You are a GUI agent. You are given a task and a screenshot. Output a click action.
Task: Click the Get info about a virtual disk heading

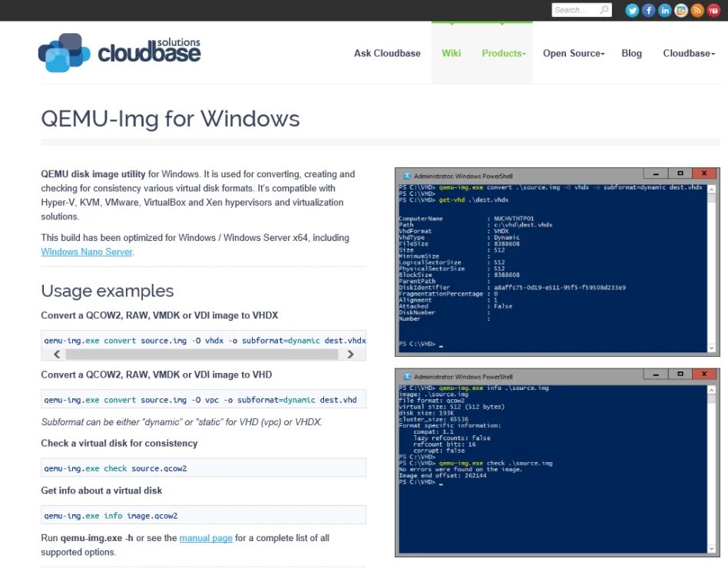pyautogui.click(x=101, y=490)
